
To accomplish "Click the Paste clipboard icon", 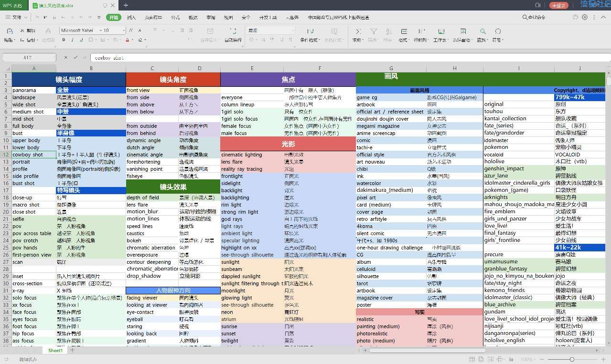I will 10,31.
